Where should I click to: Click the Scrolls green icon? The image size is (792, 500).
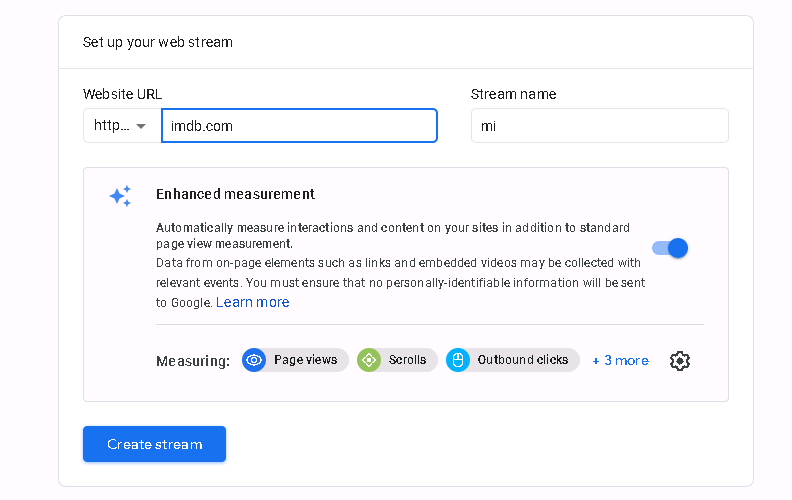(369, 360)
